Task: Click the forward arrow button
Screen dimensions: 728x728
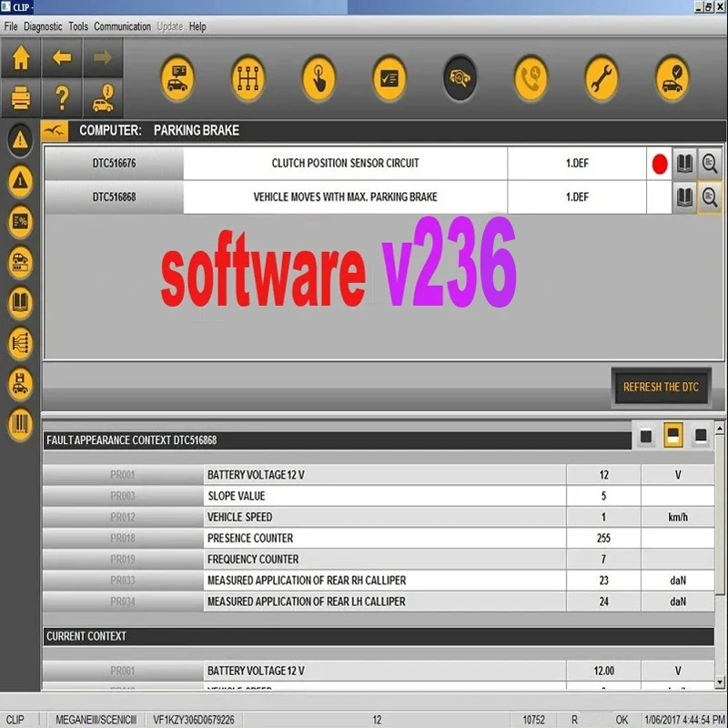Action: [103, 57]
